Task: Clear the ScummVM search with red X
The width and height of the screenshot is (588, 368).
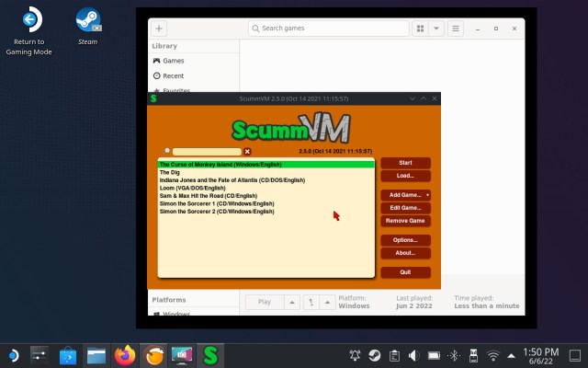Action: [x=247, y=152]
